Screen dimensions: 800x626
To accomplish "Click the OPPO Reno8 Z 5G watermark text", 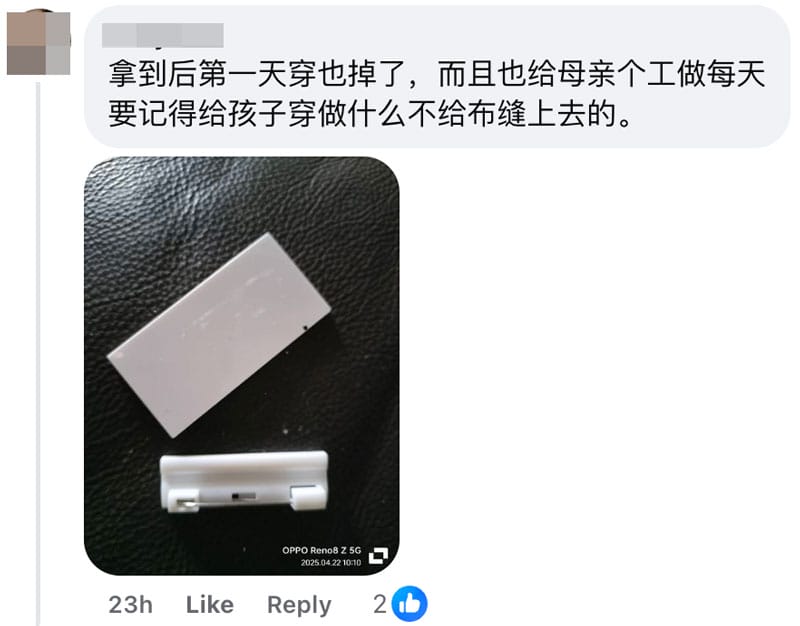I will 321,550.
